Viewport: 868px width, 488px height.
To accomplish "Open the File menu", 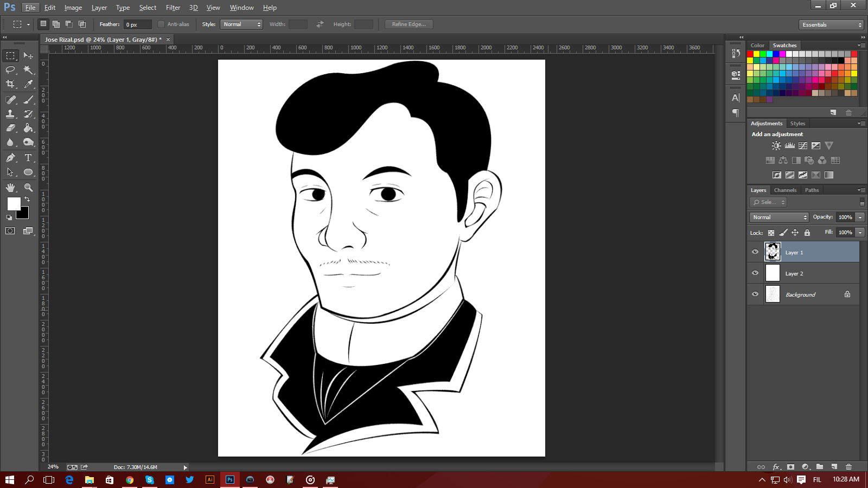I will tap(30, 8).
